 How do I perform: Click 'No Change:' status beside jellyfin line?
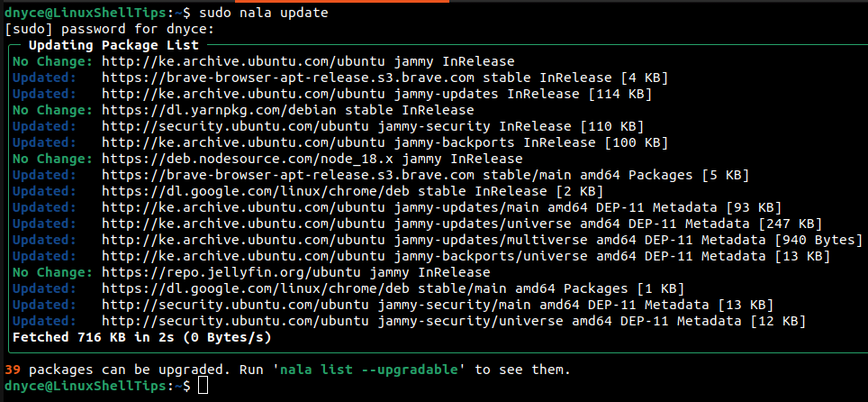coord(52,273)
